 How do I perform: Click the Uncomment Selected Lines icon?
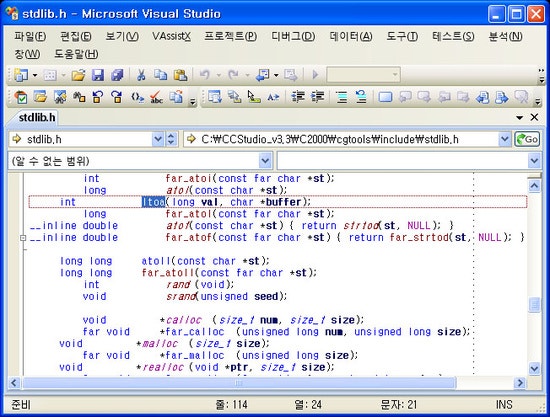point(361,96)
